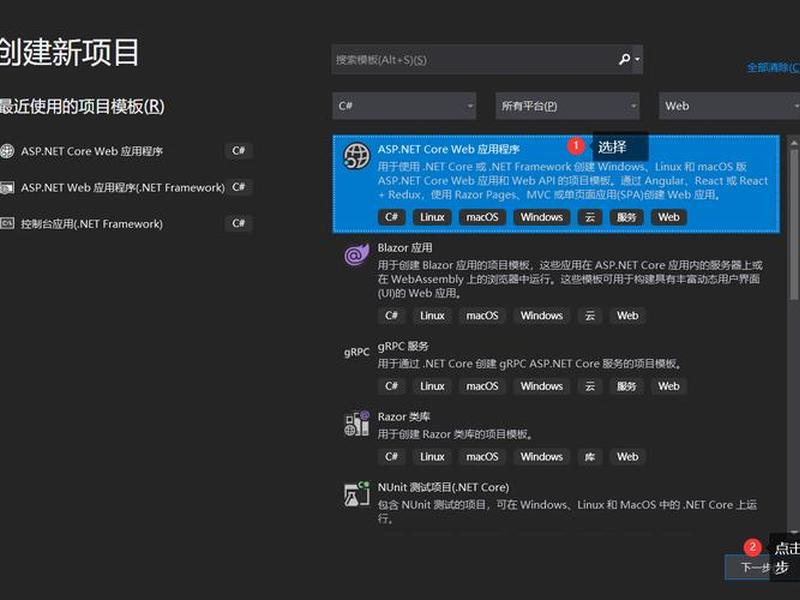800x600 pixels.
Task: Click the macOS tag in ASP.NET Core template
Action: tap(482, 217)
